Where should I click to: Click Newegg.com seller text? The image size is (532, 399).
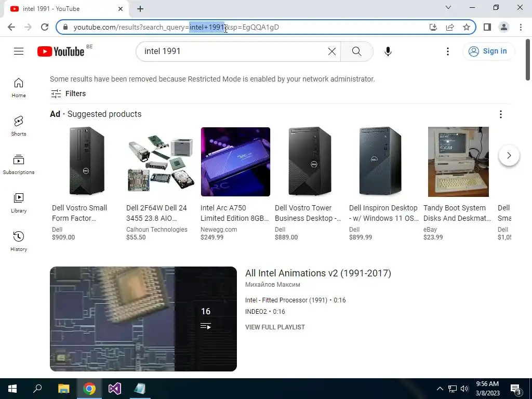tap(219, 229)
